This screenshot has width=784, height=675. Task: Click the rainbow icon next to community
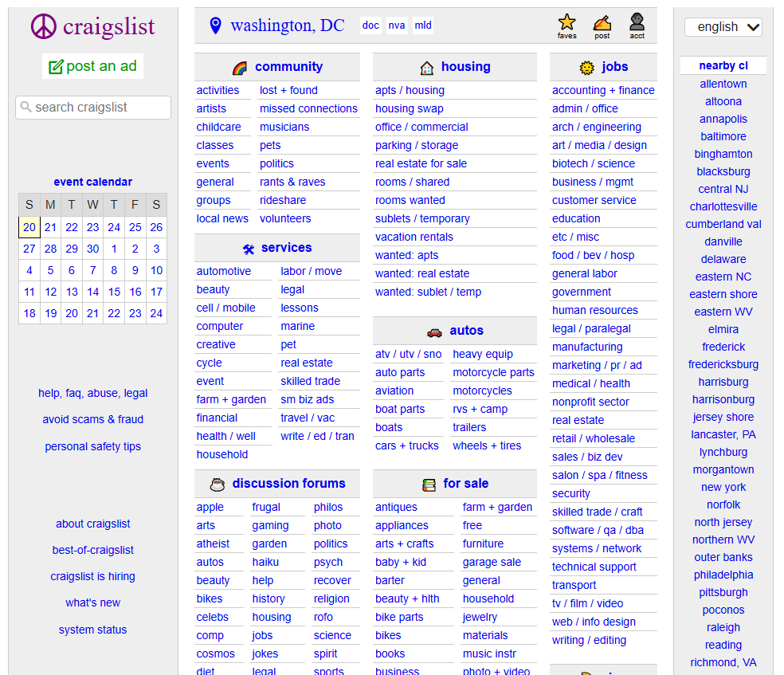pyautogui.click(x=240, y=68)
